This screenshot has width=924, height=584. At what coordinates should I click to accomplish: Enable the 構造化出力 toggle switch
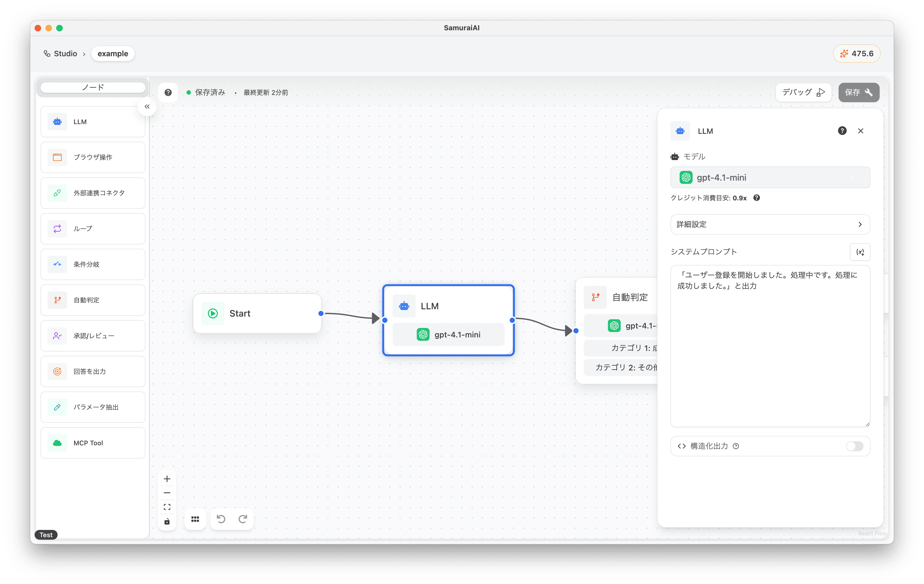[854, 446]
